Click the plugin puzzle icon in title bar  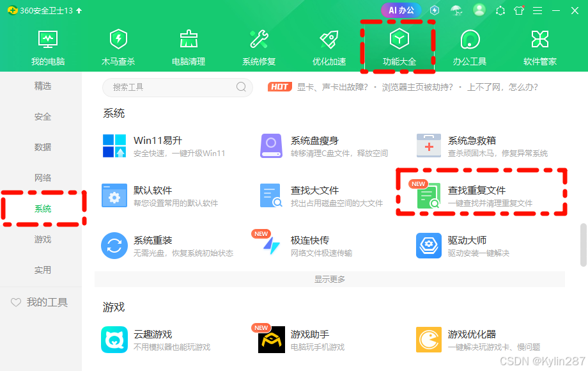[500, 10]
